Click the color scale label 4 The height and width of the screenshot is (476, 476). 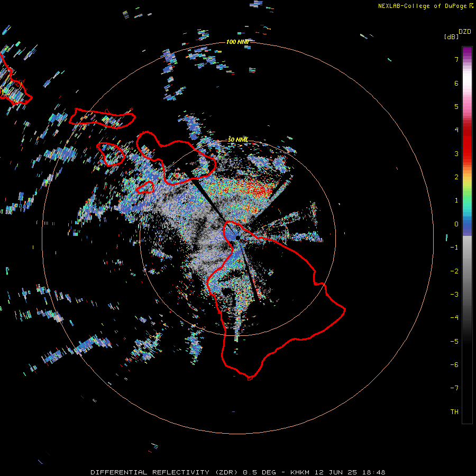(456, 130)
